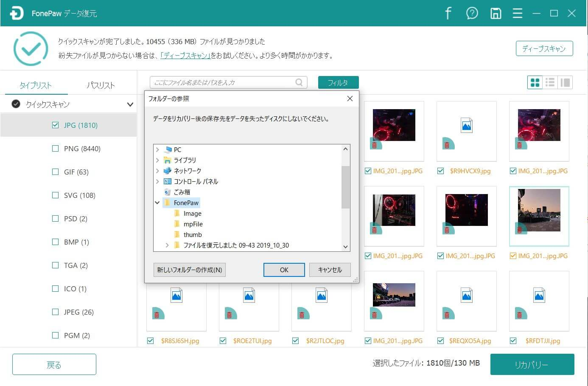
Task: Close the folder browse dialog
Action: [x=350, y=99]
